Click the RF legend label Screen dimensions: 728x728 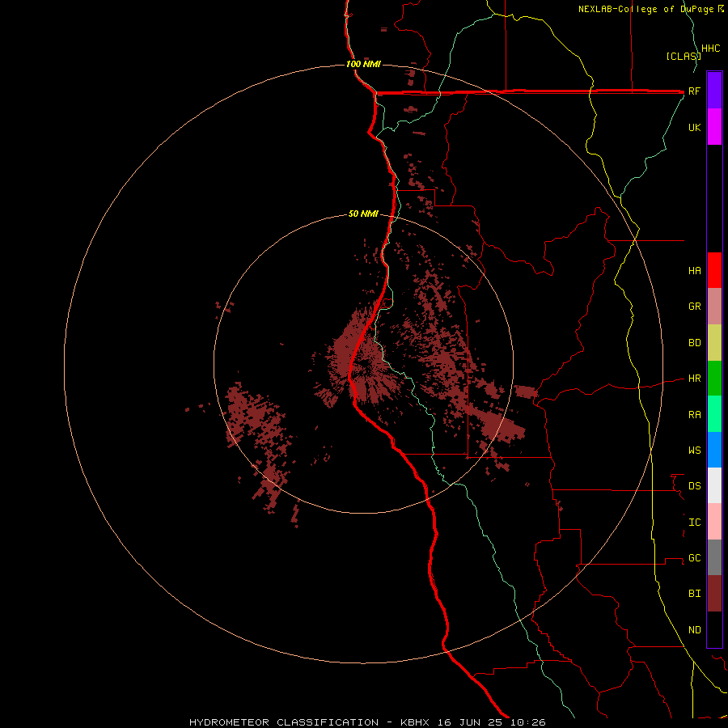tap(694, 91)
